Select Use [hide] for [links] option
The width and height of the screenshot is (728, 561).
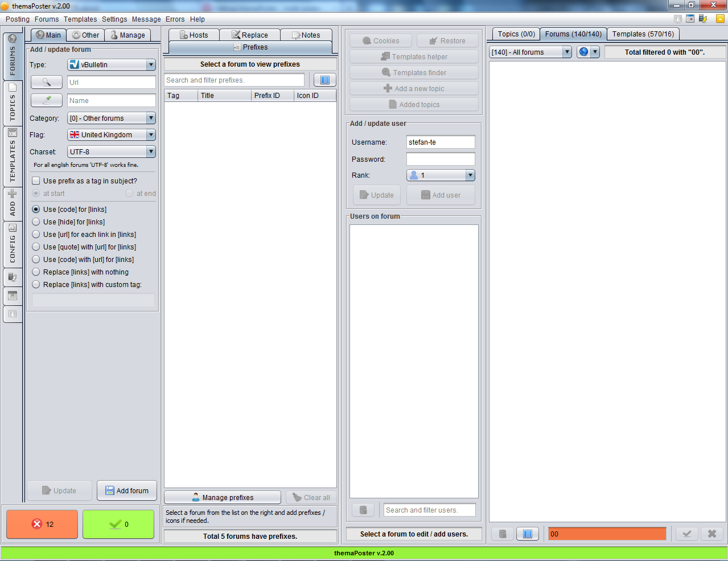pos(36,222)
